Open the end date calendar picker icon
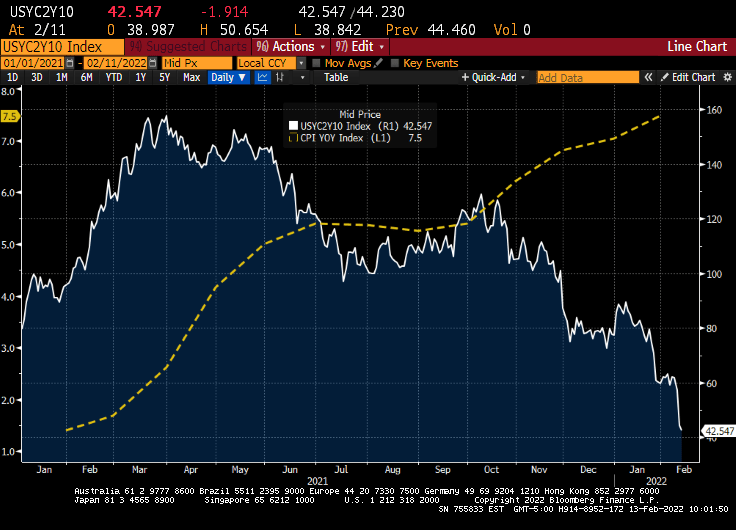This screenshot has width=736, height=530. click(153, 63)
